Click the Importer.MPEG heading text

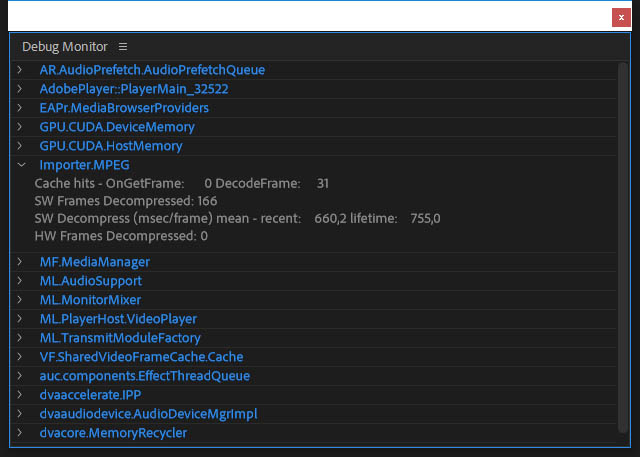tap(84, 165)
